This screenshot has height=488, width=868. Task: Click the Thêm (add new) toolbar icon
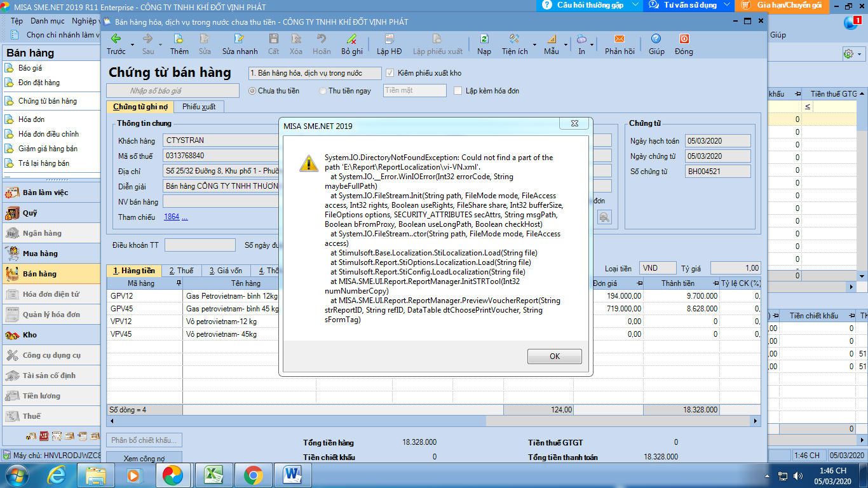(x=179, y=39)
